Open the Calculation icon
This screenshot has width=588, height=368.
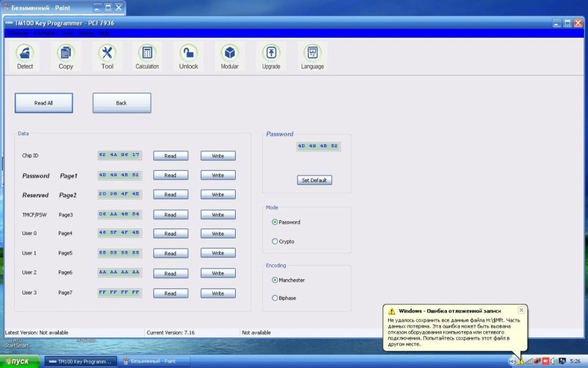147,57
